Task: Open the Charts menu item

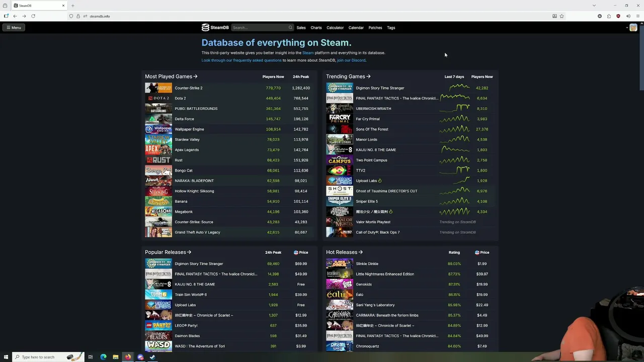Action: point(316,28)
